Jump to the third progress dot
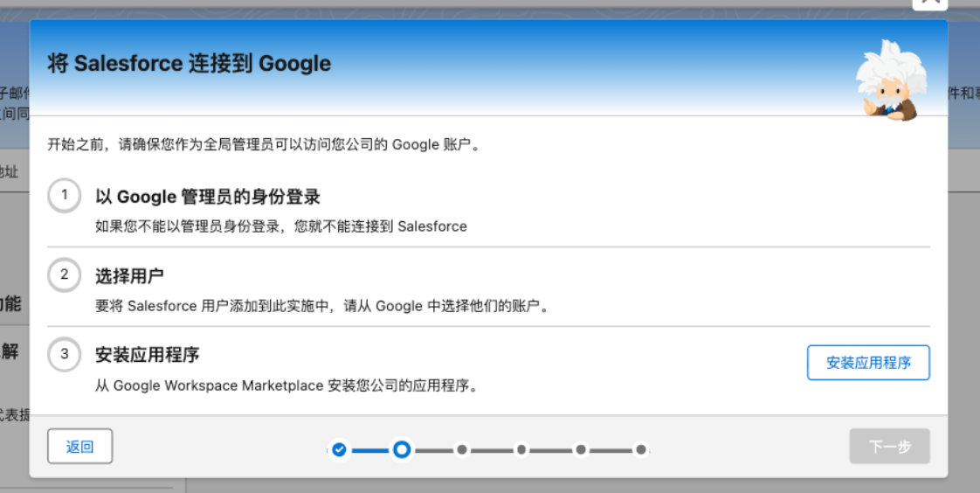This screenshot has height=493, width=980. [462, 449]
